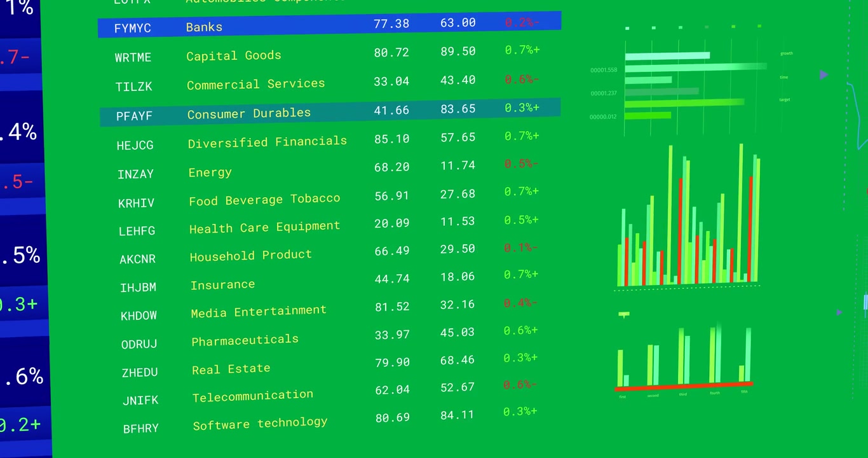Image resolution: width=868 pixels, height=458 pixels.
Task: Select the Diversified Financials sector name
Action: pos(268,142)
